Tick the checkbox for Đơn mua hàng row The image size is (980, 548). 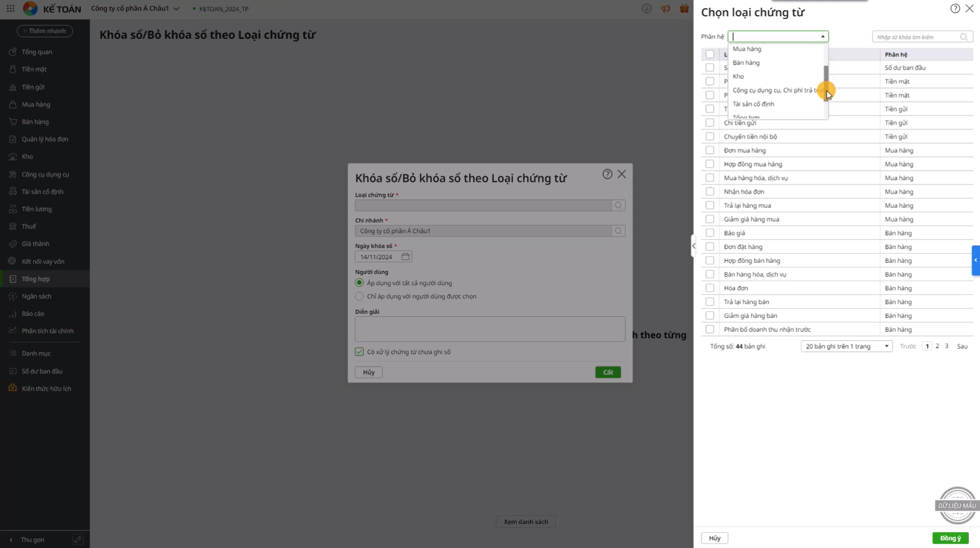pyautogui.click(x=709, y=151)
